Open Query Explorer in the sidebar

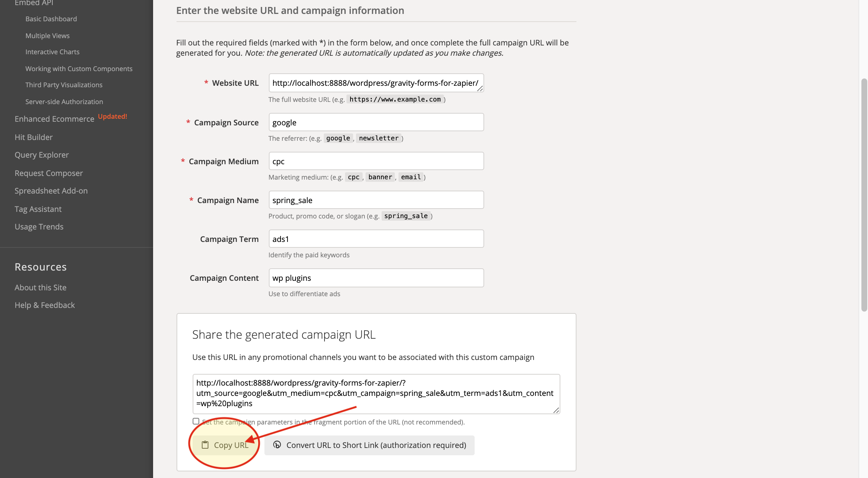41,155
